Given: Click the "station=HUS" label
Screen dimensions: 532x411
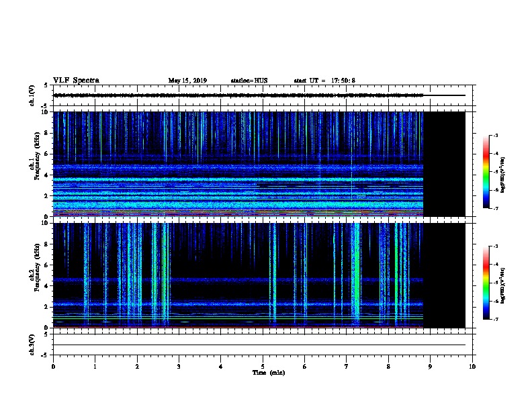Looking at the screenshot, I should tap(249, 81).
